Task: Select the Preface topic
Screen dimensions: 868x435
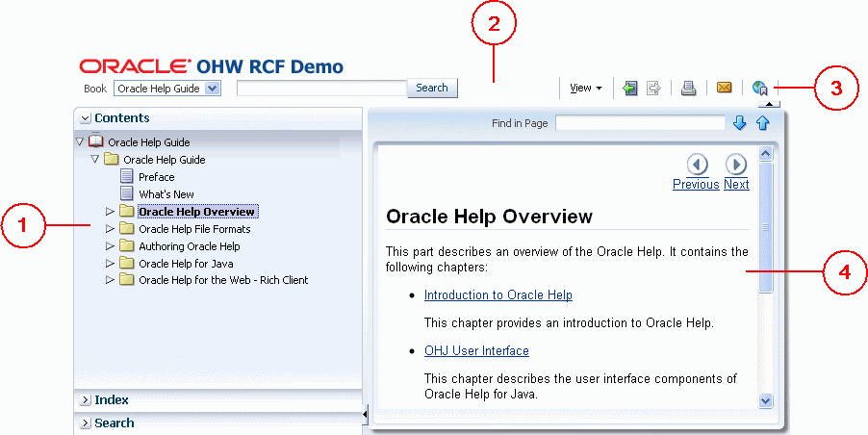Action: [157, 177]
